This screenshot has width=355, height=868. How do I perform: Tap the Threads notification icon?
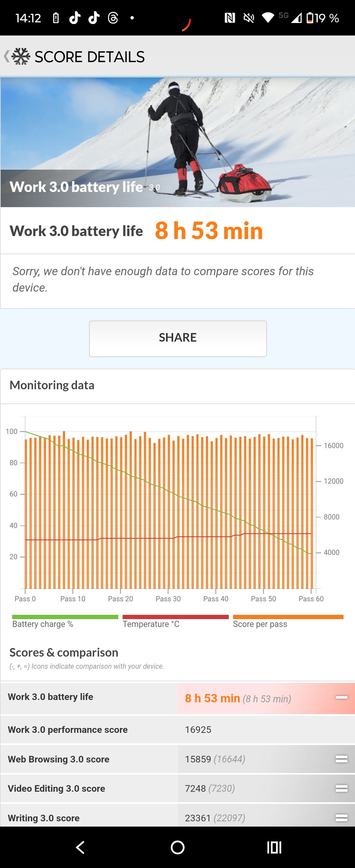(113, 18)
